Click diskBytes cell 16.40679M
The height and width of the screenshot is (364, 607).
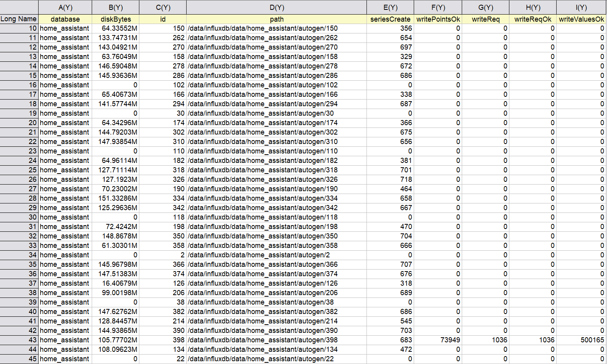(x=115, y=283)
